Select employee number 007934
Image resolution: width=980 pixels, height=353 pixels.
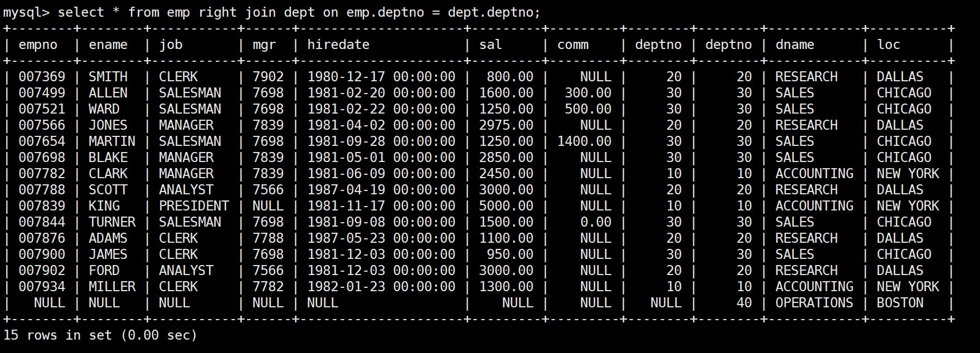pyautogui.click(x=42, y=287)
